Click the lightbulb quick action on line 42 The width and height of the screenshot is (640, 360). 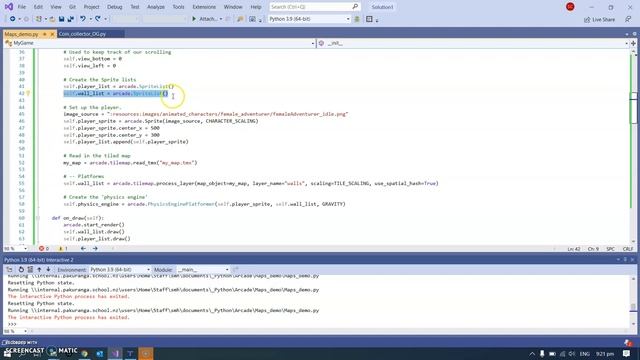pos(28,93)
